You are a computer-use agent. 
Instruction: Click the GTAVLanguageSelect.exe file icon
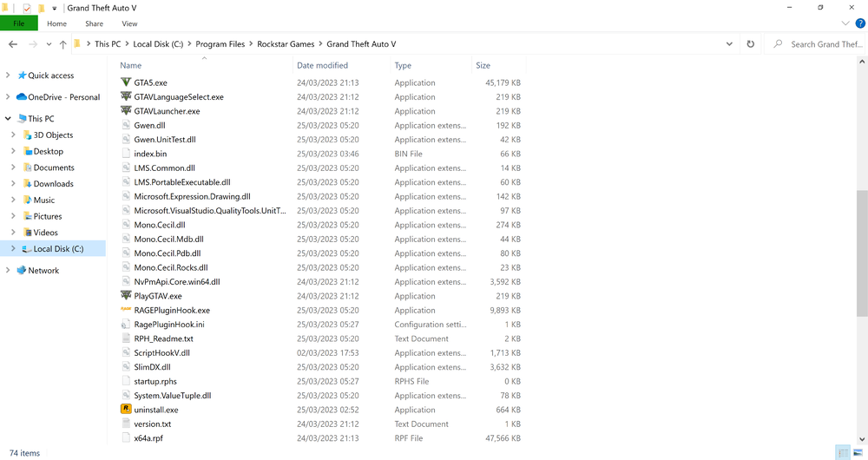(x=126, y=97)
